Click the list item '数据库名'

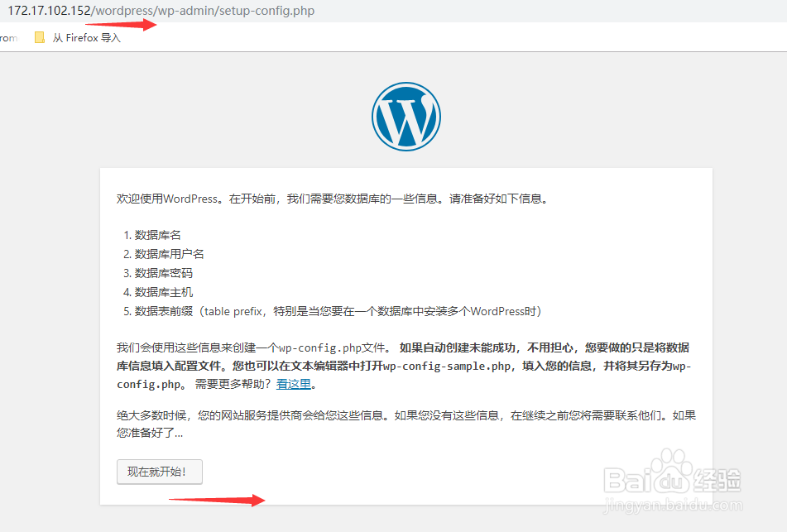coord(157,235)
